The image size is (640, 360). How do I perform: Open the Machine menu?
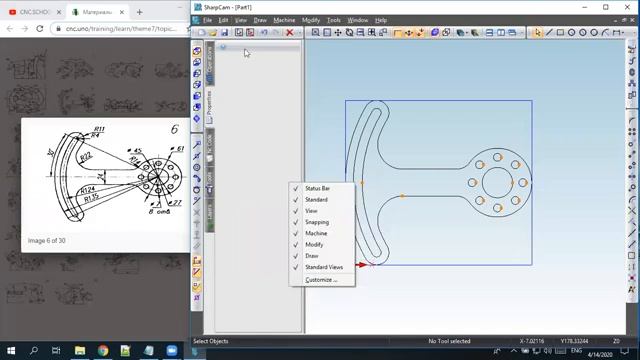[x=284, y=20]
